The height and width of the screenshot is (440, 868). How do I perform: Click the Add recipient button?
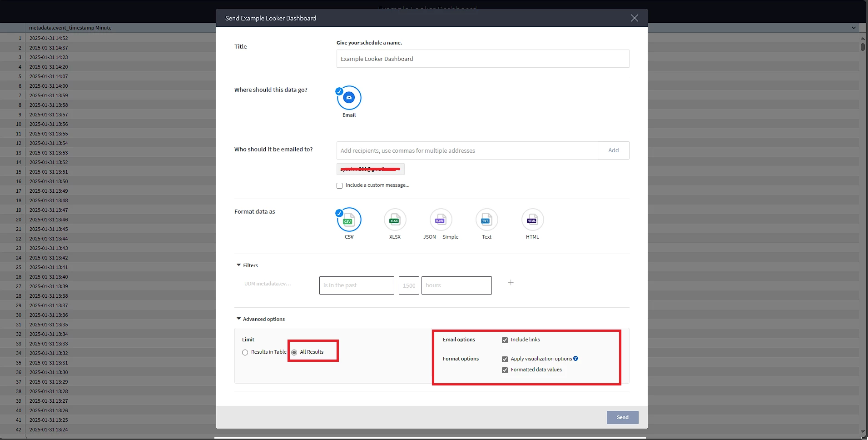click(614, 150)
